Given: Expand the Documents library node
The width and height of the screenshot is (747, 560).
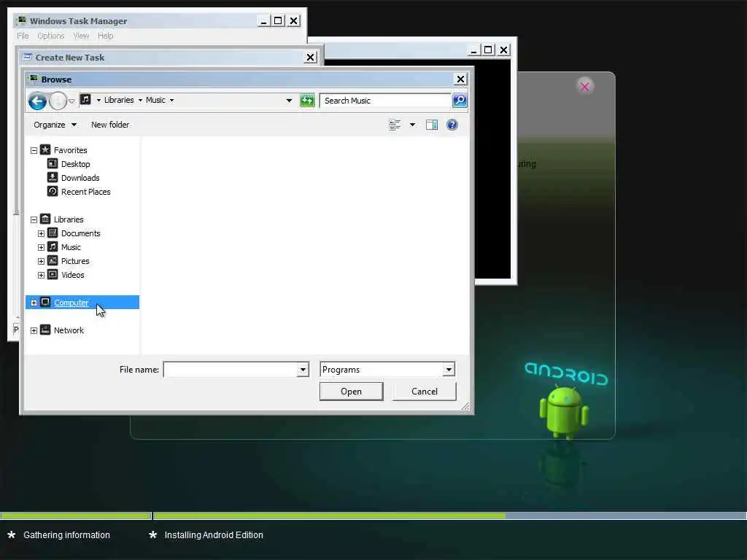Looking at the screenshot, I should (41, 234).
